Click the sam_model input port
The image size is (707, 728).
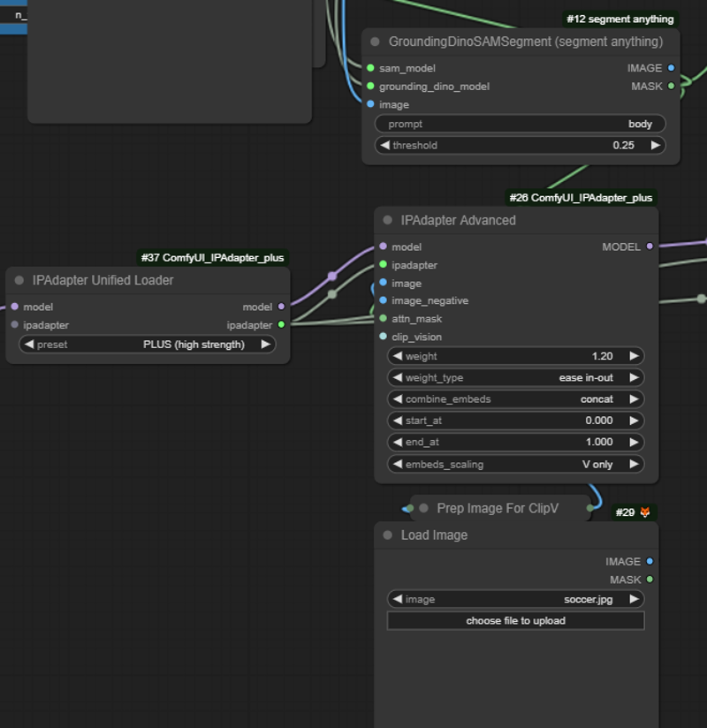coord(370,68)
